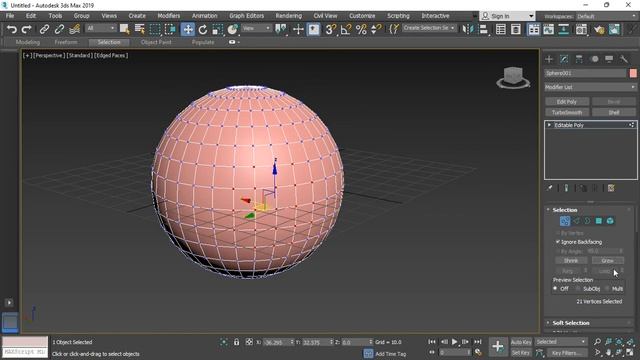Select the Preview Selection Multi radio button
The image size is (640, 360).
click(607, 289)
